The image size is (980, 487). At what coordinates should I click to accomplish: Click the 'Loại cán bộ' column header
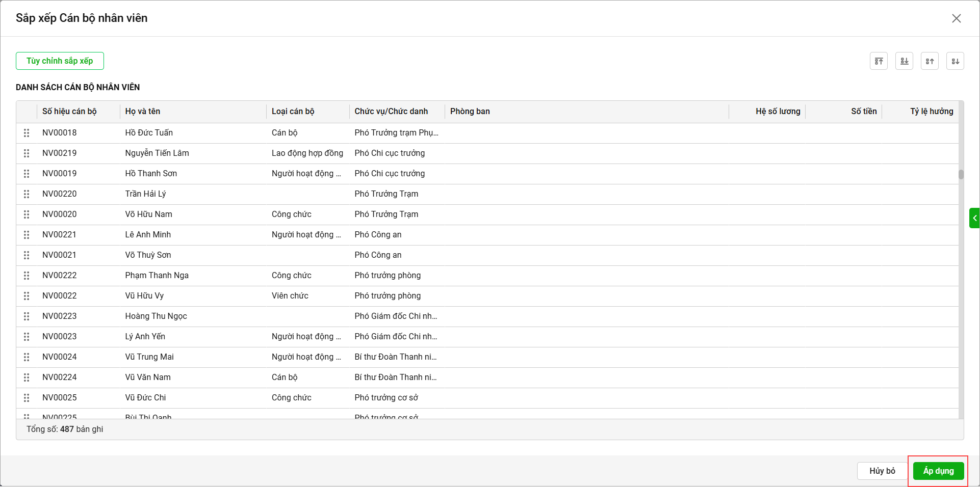coord(293,111)
